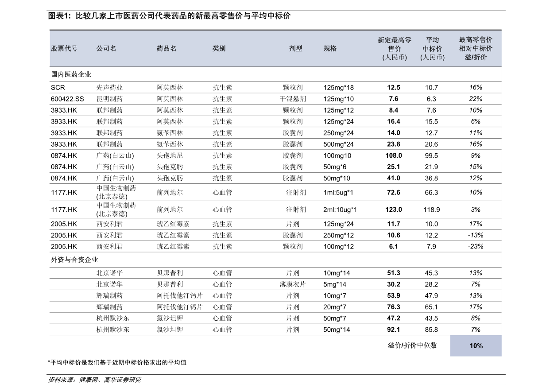This screenshot has width=542, height=392.
Task: Click the 5mg*14 specification cell
Action: pyautogui.click(x=335, y=284)
